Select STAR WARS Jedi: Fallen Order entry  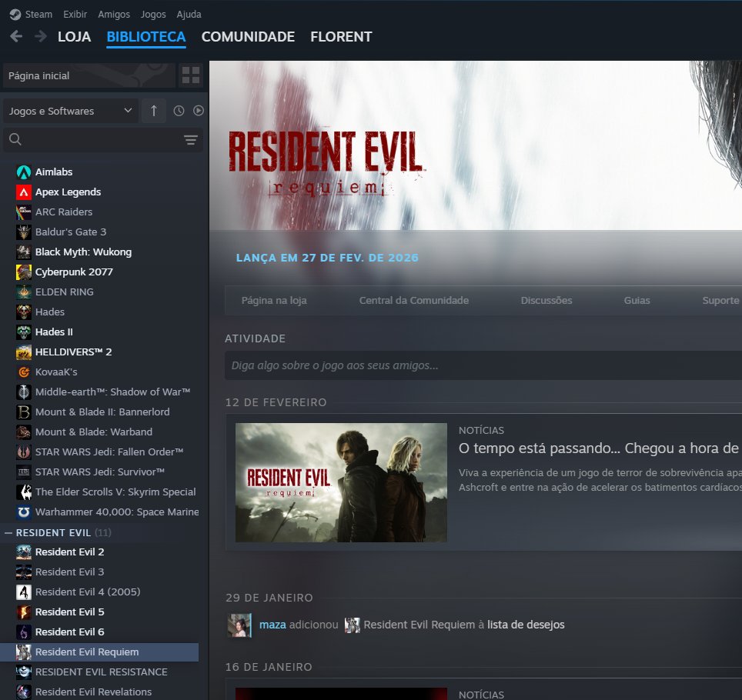coord(99,452)
